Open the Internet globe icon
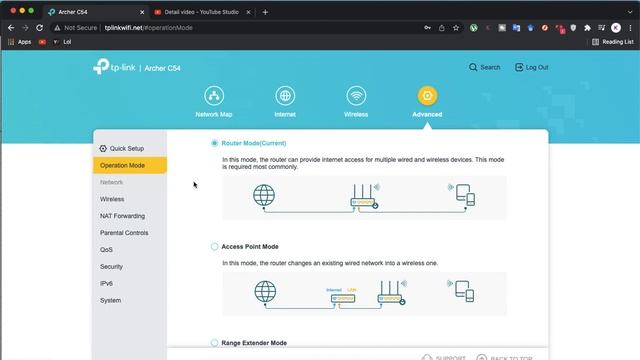 285,96
